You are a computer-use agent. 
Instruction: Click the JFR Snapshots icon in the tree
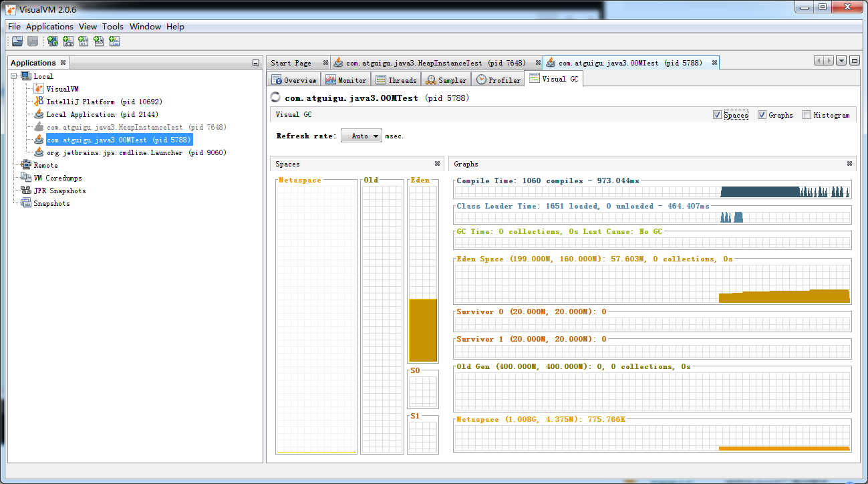(26, 191)
